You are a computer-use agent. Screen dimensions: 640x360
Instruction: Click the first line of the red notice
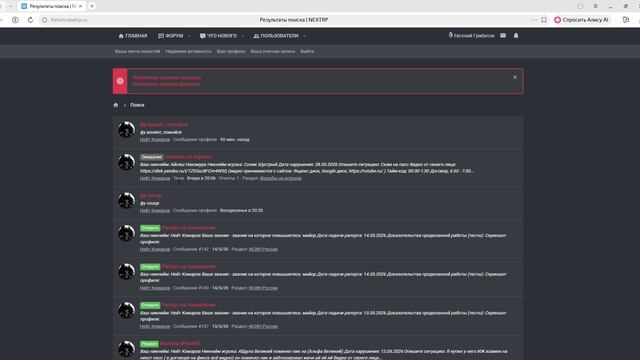pyautogui.click(x=167, y=78)
